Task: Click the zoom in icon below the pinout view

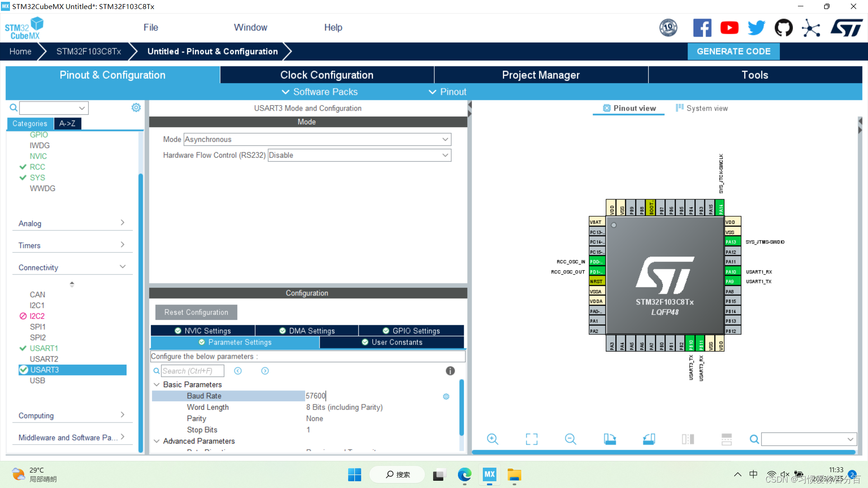Action: click(x=492, y=439)
